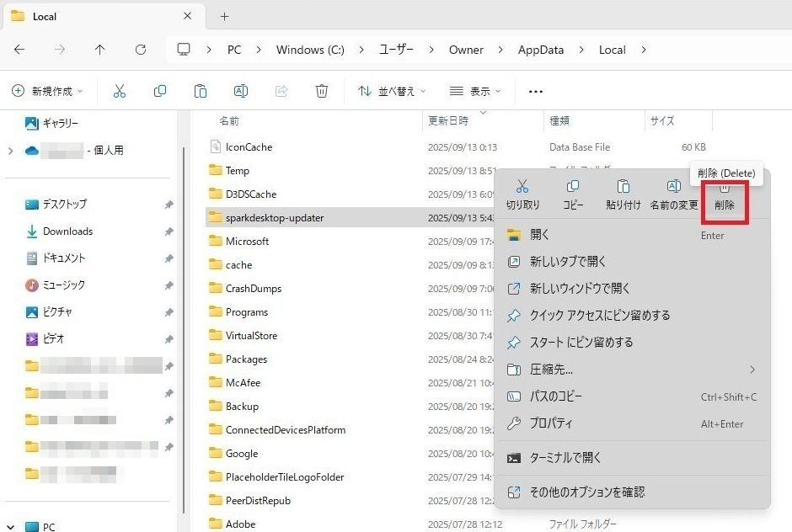
Task: Expand the 圧縮先 submenu arrow
Action: point(752,370)
